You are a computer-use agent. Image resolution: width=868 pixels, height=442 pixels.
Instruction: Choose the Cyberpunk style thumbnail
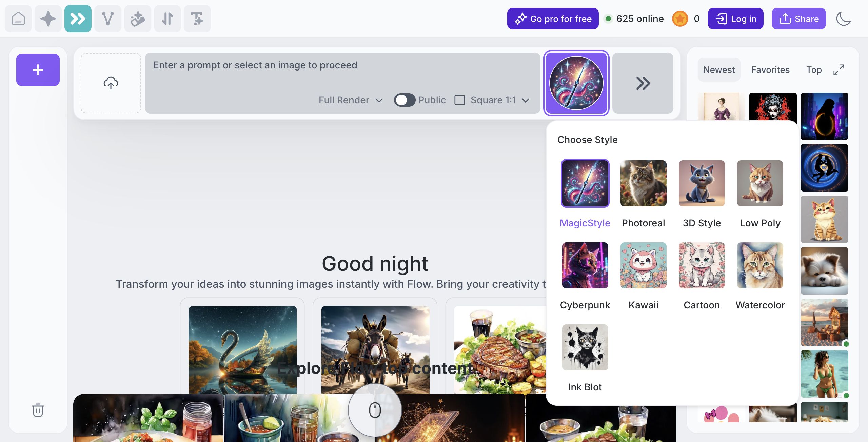[585, 265]
